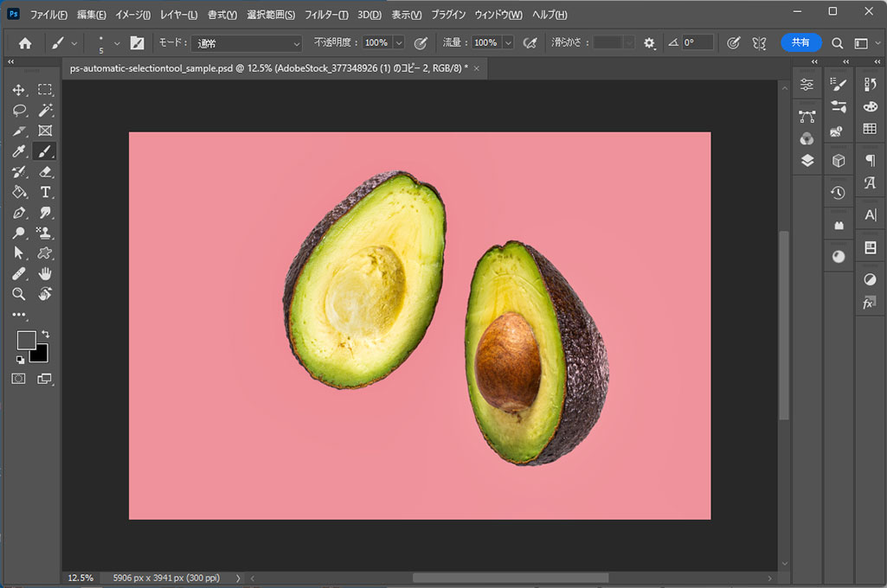Toggle pressure control for opacity
The width and height of the screenshot is (887, 588).
pos(421,42)
